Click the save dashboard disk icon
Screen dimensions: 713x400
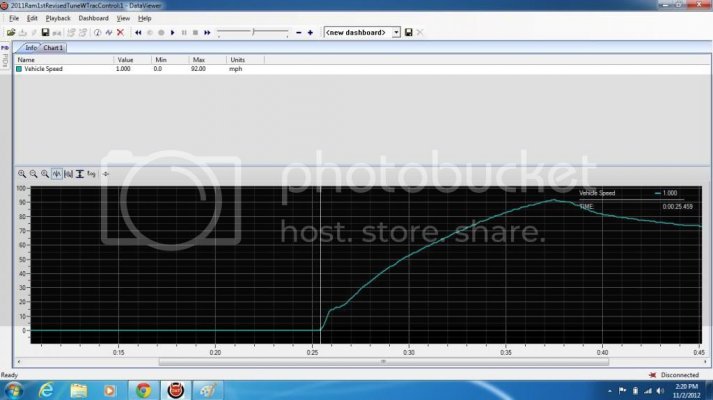tap(408, 32)
